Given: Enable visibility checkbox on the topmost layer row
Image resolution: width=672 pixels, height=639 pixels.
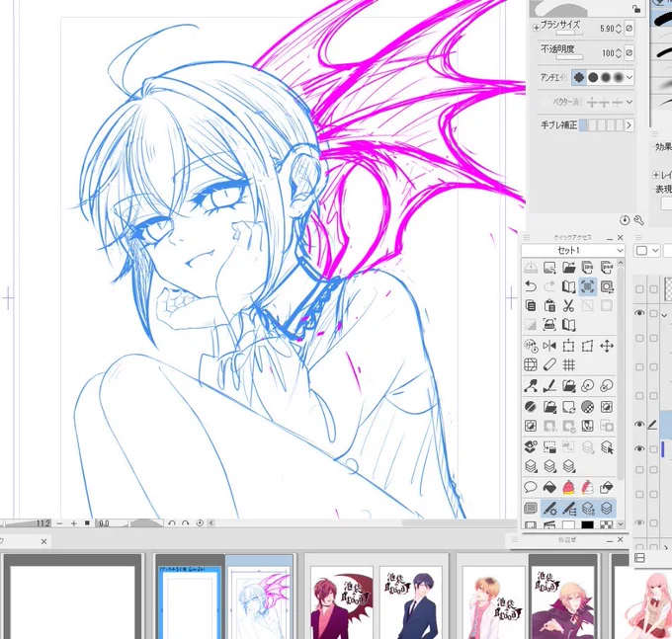Looking at the screenshot, I should pyautogui.click(x=639, y=289).
